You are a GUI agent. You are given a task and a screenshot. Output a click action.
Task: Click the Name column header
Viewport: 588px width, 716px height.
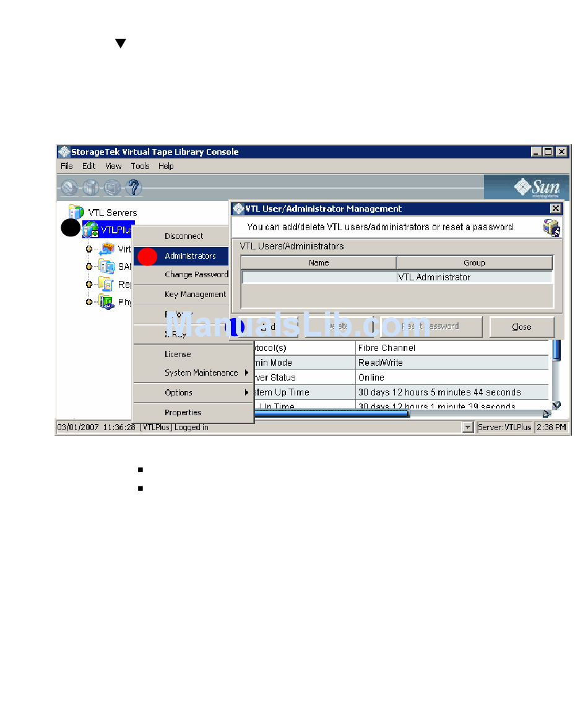318,262
